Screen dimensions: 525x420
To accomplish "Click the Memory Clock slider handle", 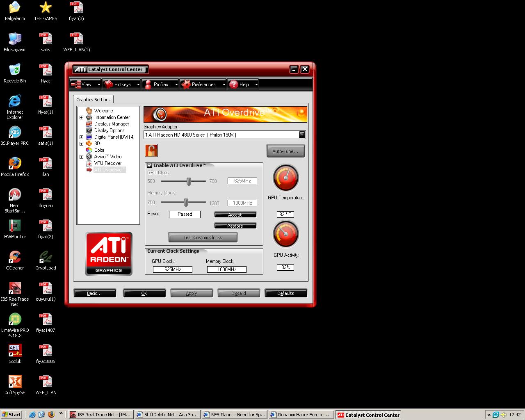I will [x=186, y=203].
